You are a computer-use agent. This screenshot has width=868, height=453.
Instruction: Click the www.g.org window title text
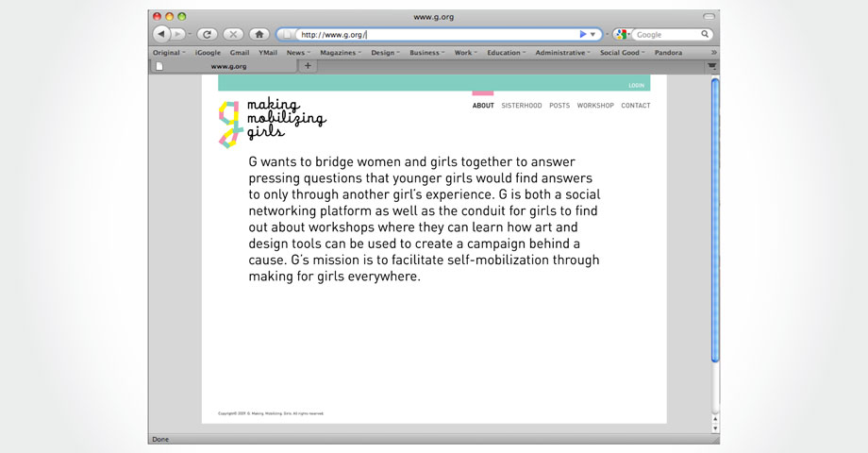(x=433, y=17)
